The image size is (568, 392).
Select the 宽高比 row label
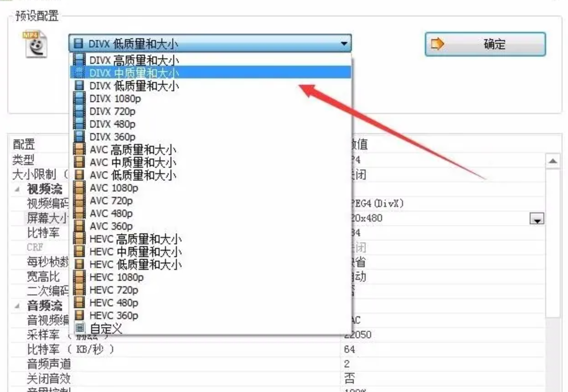pyautogui.click(x=43, y=276)
